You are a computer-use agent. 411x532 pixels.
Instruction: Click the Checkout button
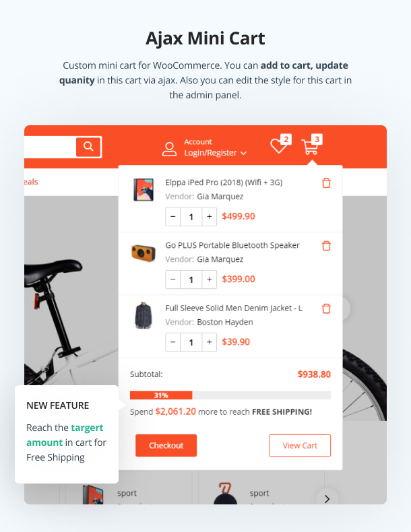click(166, 445)
